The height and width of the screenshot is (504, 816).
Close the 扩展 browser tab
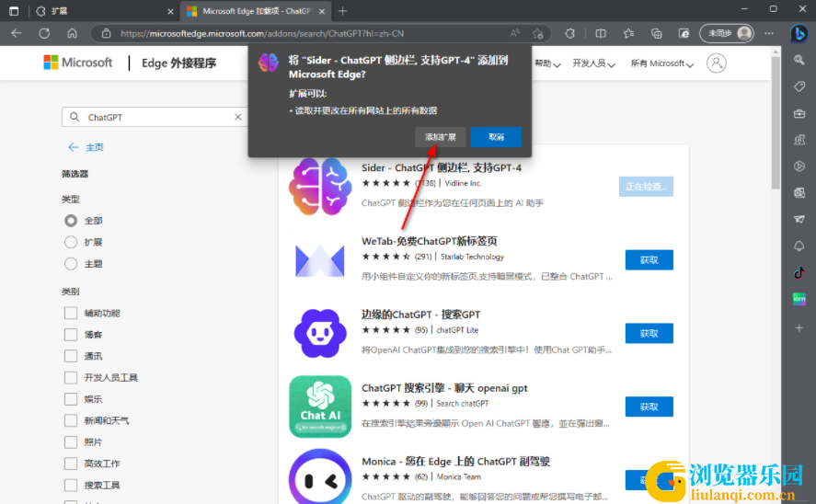pos(170,11)
